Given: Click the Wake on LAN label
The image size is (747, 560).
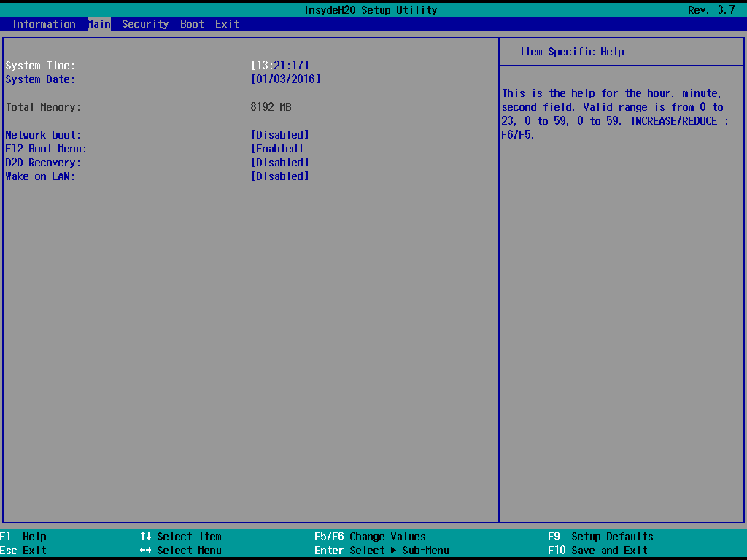Looking at the screenshot, I should (x=41, y=176).
